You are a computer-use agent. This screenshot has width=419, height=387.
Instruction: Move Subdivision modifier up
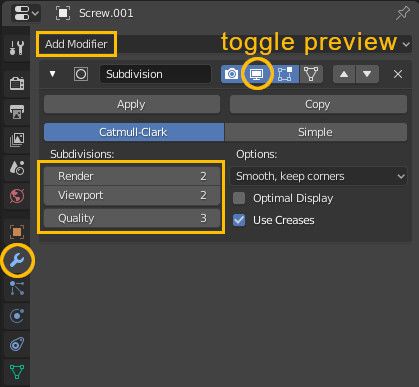click(x=344, y=74)
